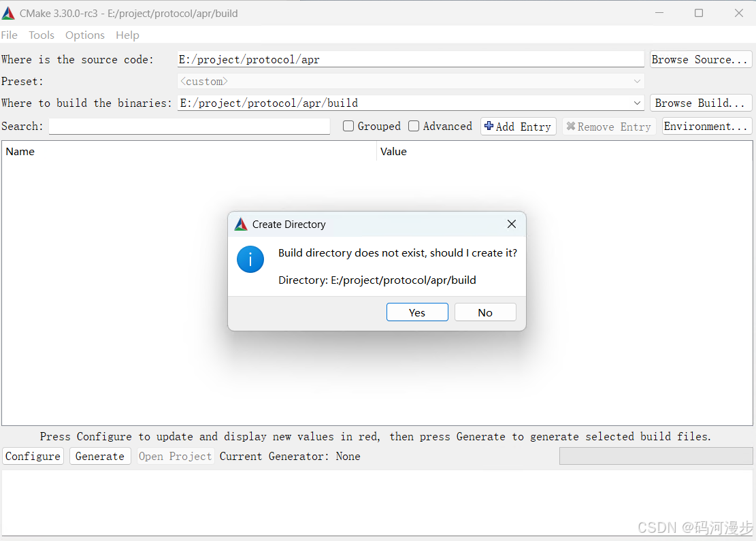Enable the Advanced checkbox
The image size is (756, 541).
[414, 127]
